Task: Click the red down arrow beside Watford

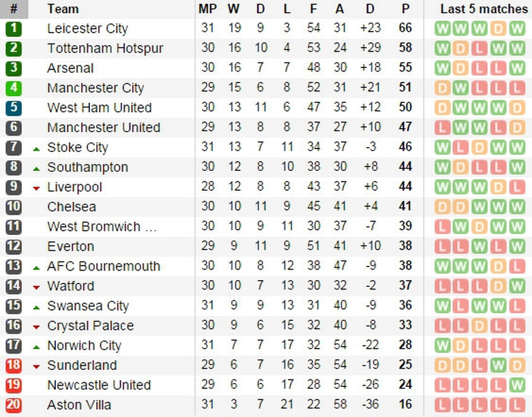Action: 36,287
